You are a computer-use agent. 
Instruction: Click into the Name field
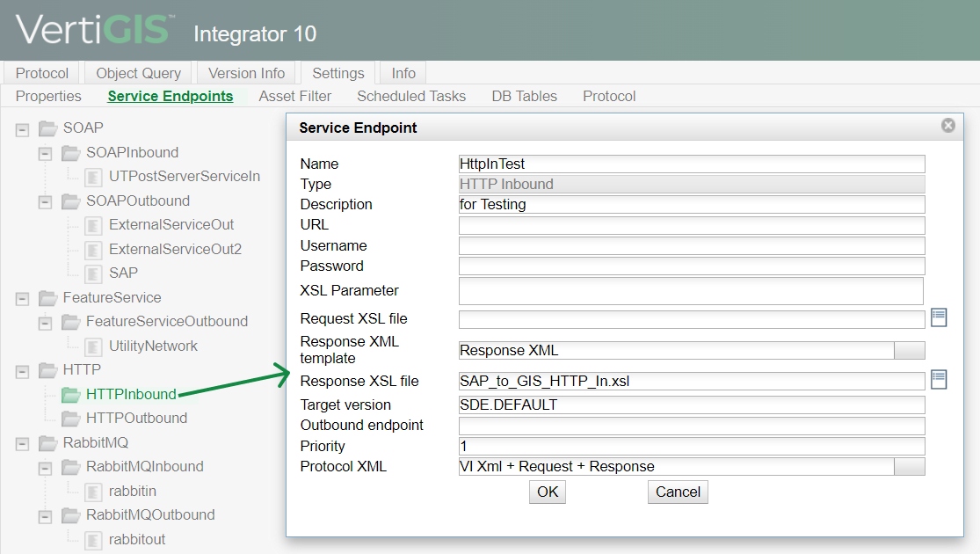691,164
